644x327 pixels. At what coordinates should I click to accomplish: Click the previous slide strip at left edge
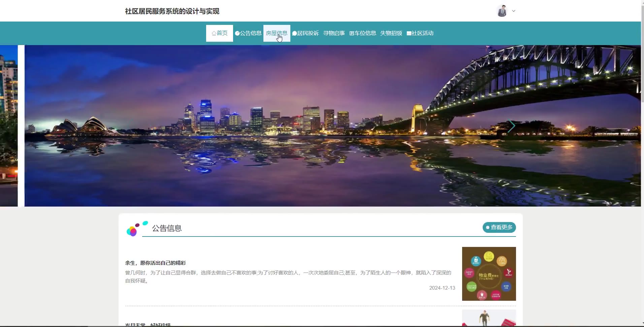click(8, 126)
